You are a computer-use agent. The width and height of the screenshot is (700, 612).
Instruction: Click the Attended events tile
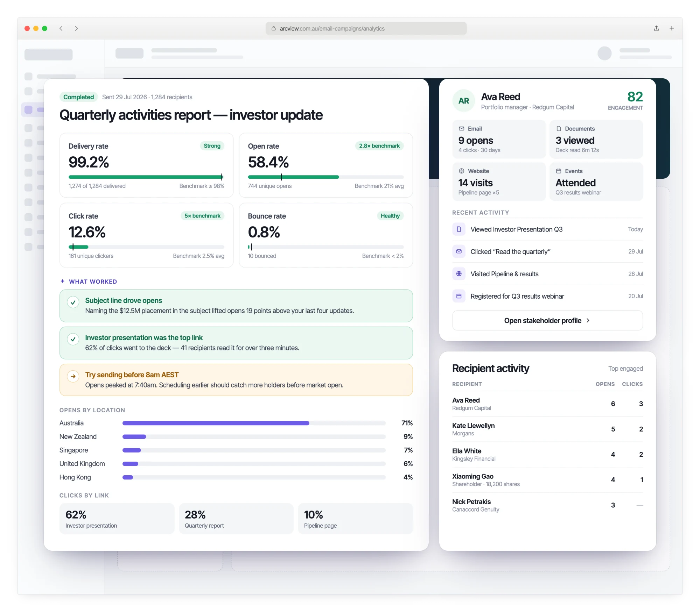[x=596, y=182]
